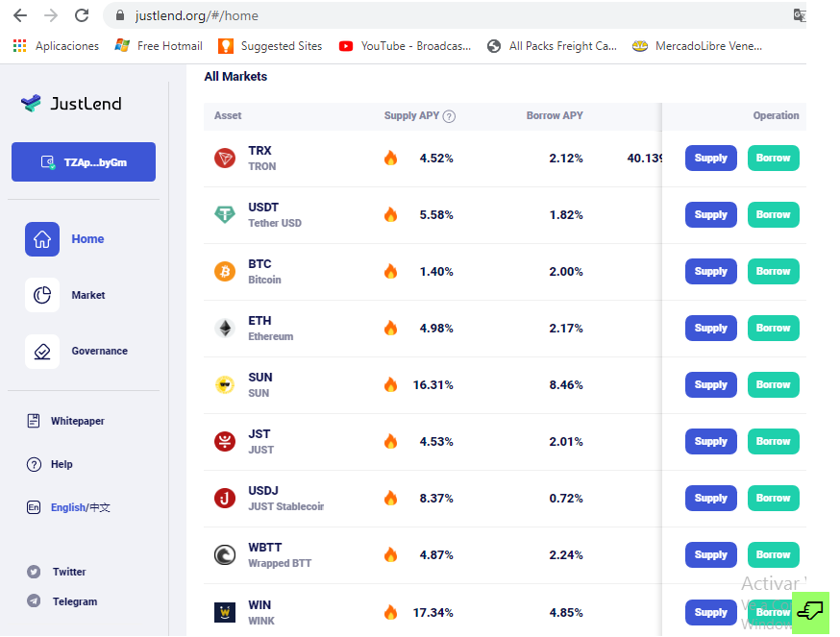Click Supply button for USDT
Viewport: 840px width, 637px height.
711,215
